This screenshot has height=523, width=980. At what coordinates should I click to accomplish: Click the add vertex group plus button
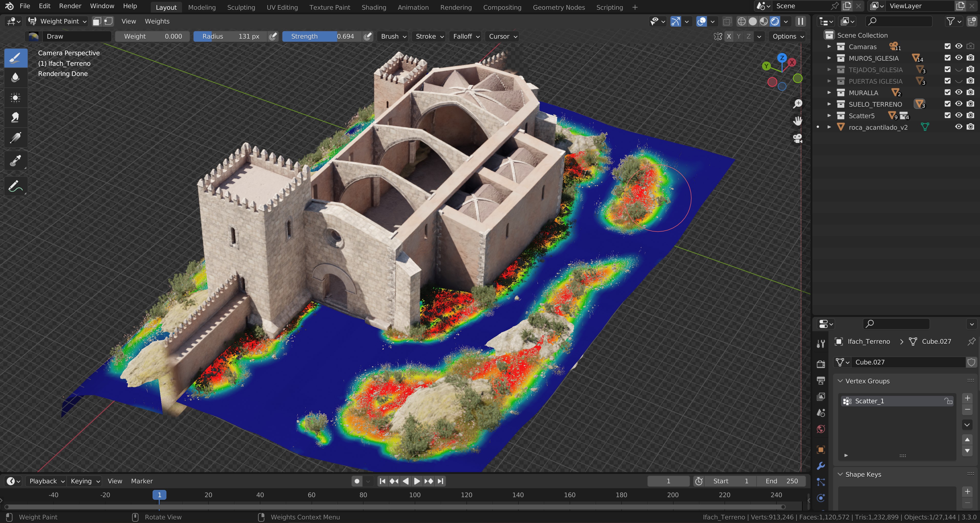tap(967, 398)
